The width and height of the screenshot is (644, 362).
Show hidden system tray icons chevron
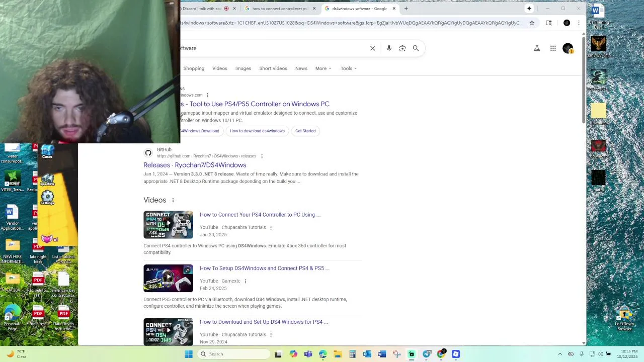(x=560, y=354)
